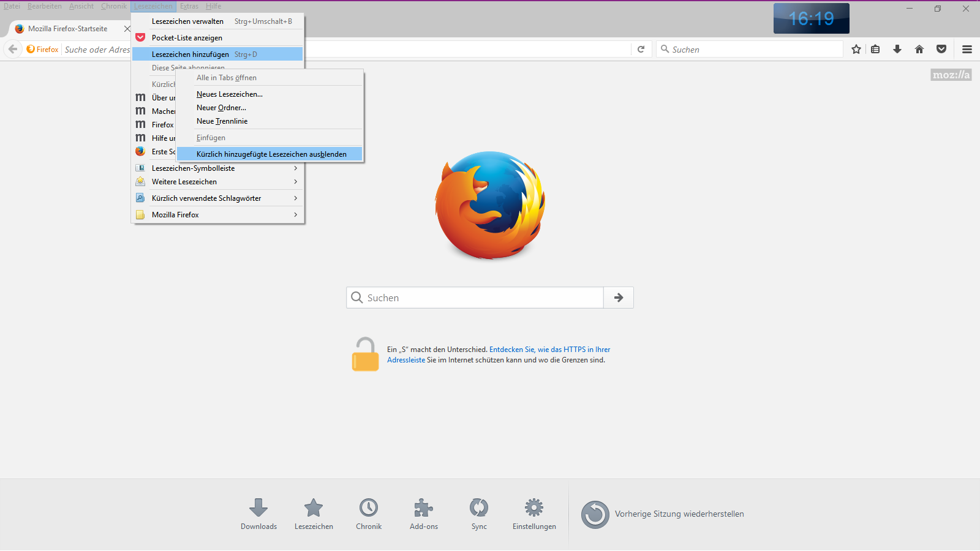Close the Mozilla Firefox-Startseite tab
Image resolution: width=980 pixels, height=551 pixels.
tap(127, 29)
